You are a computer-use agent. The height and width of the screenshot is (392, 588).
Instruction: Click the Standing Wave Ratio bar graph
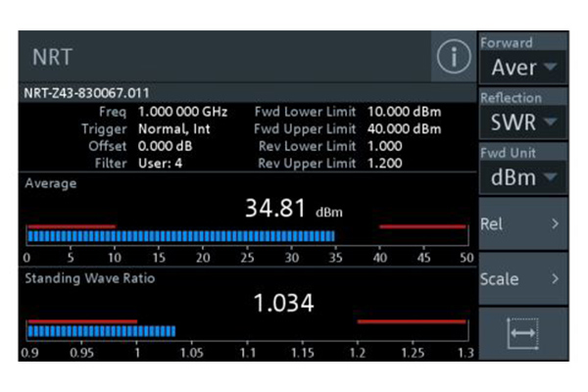tap(103, 331)
